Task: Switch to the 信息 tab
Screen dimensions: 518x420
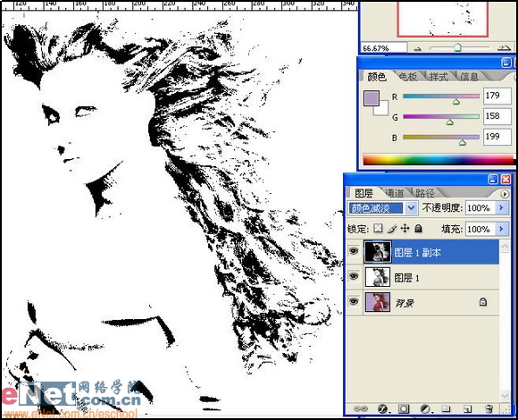Action: coord(469,77)
